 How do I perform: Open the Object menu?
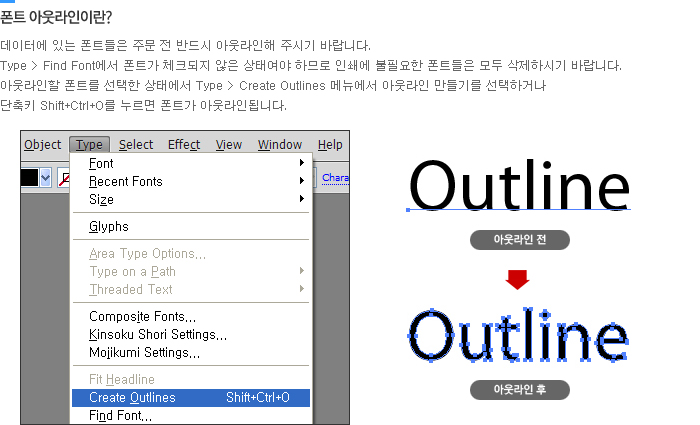point(42,144)
